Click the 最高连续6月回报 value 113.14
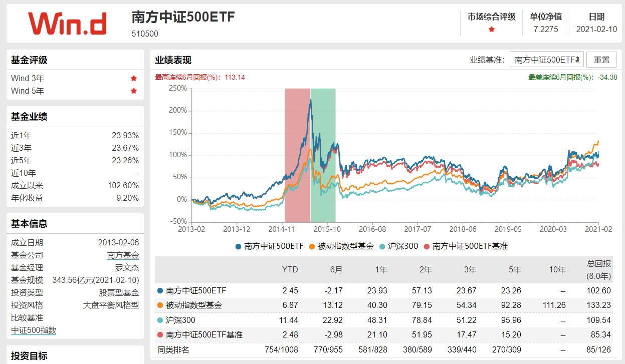This screenshot has width=625, height=364. tap(235, 77)
